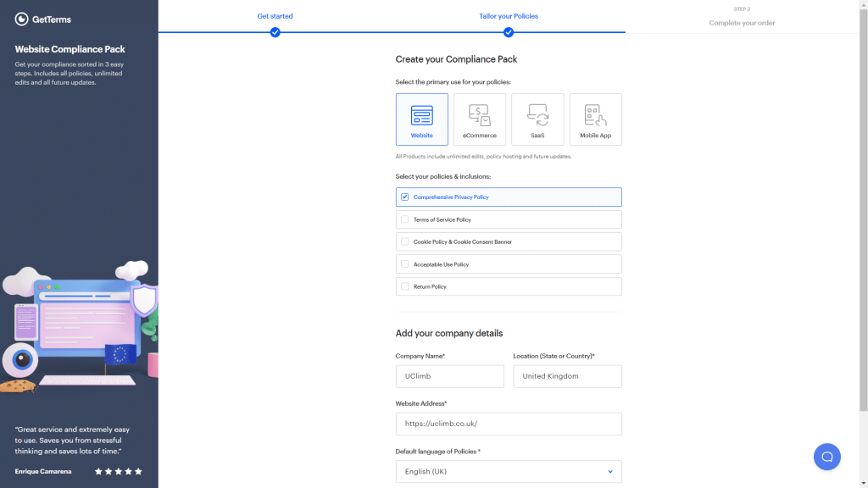868x488 pixels.
Task: Go to the Get started step
Action: (x=275, y=16)
